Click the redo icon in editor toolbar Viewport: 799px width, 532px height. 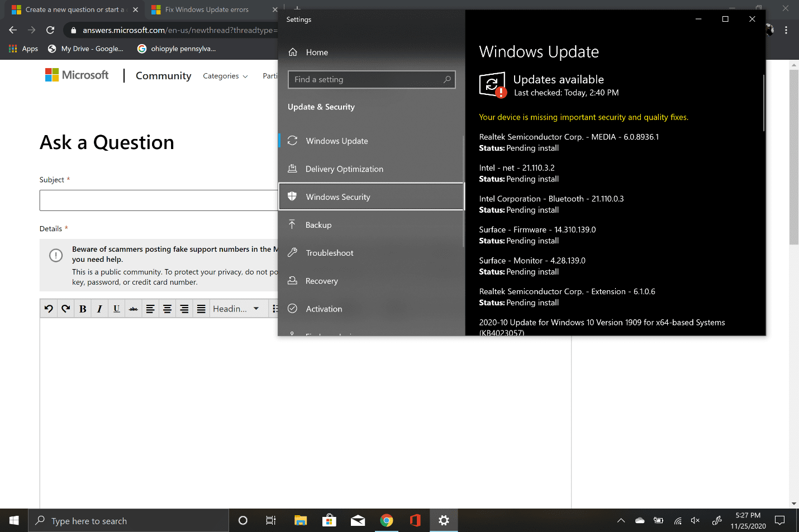pyautogui.click(x=66, y=309)
